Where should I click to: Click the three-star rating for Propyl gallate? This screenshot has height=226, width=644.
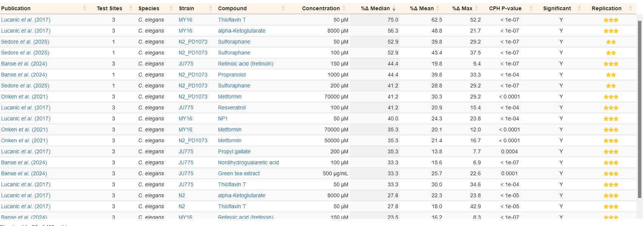(x=611, y=151)
